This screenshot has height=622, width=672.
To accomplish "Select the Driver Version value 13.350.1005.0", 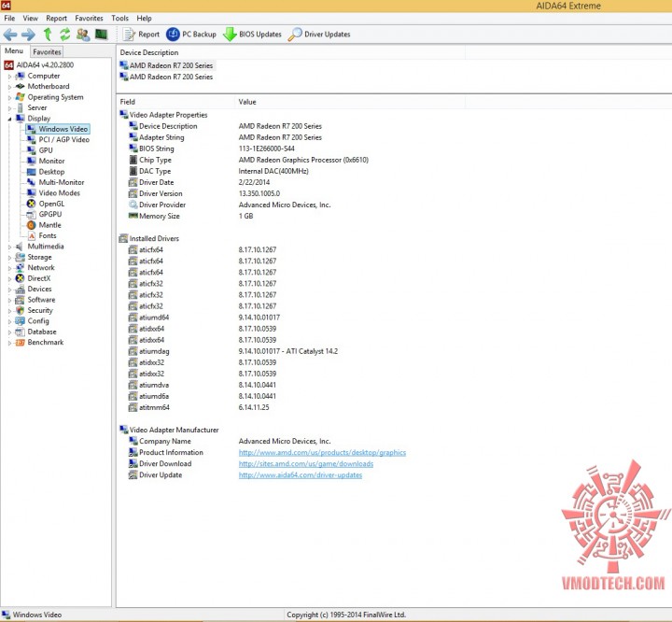I will (x=259, y=193).
